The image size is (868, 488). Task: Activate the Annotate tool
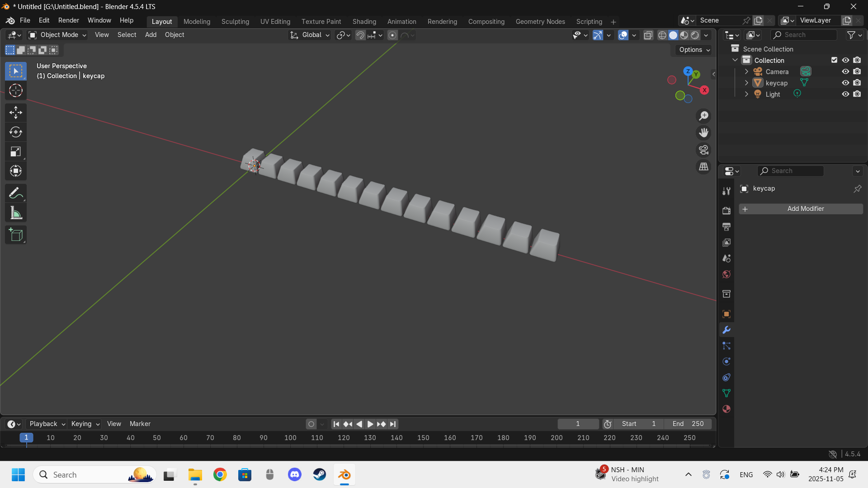(x=16, y=193)
